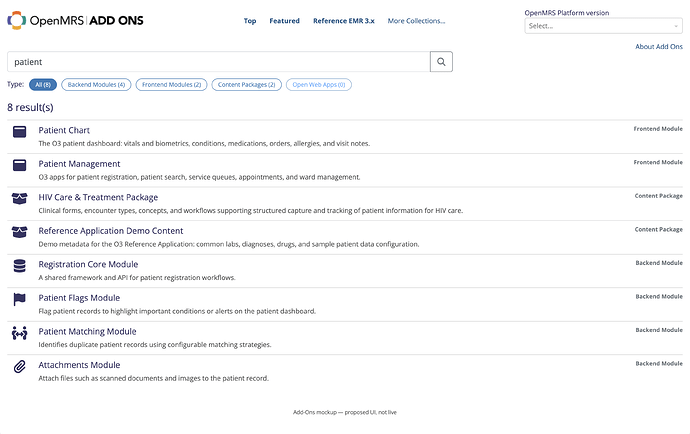Screen dimensions: 690x434
Task: Click the '8 result(s)' heading
Action: [30, 107]
